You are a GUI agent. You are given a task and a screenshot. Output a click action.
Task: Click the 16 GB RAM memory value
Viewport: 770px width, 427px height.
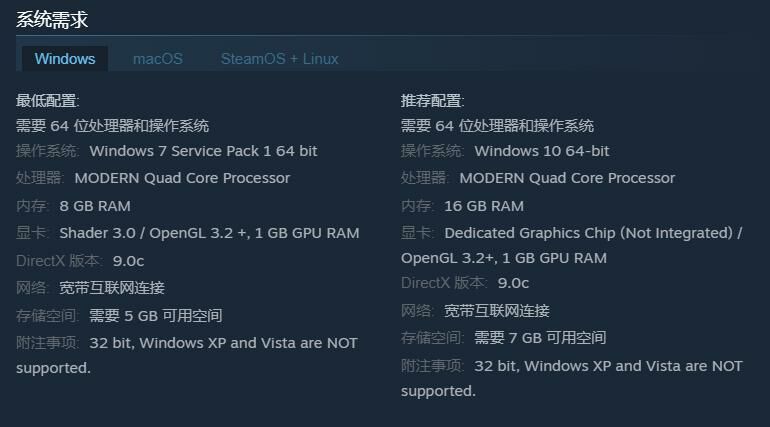point(484,206)
